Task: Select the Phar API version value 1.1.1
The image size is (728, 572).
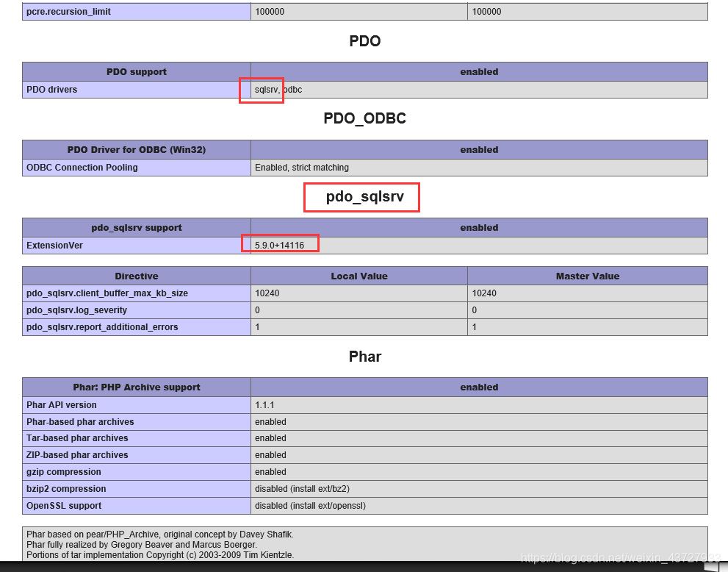Action: (261, 404)
